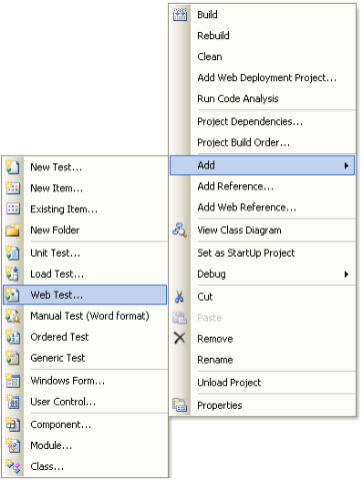Select Run Code Analysis
The height and width of the screenshot is (480, 362).
[238, 99]
